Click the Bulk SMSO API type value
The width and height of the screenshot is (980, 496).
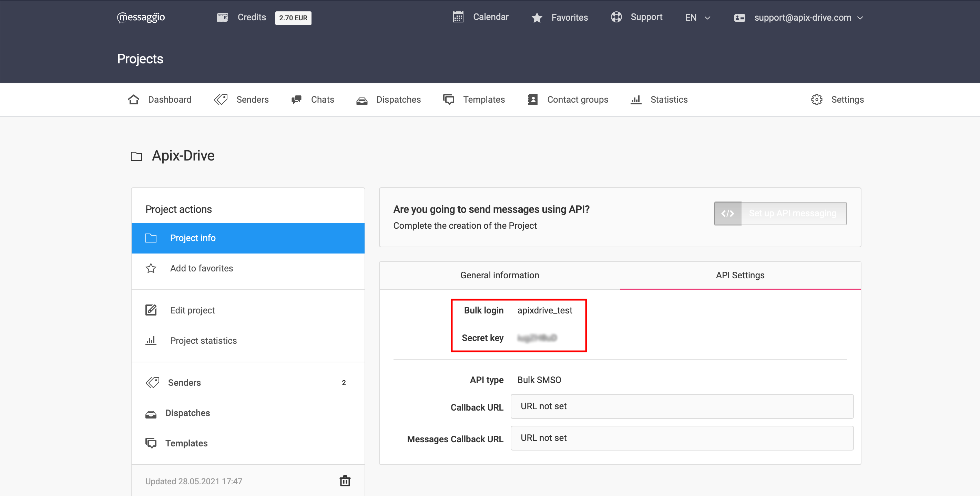(x=539, y=380)
